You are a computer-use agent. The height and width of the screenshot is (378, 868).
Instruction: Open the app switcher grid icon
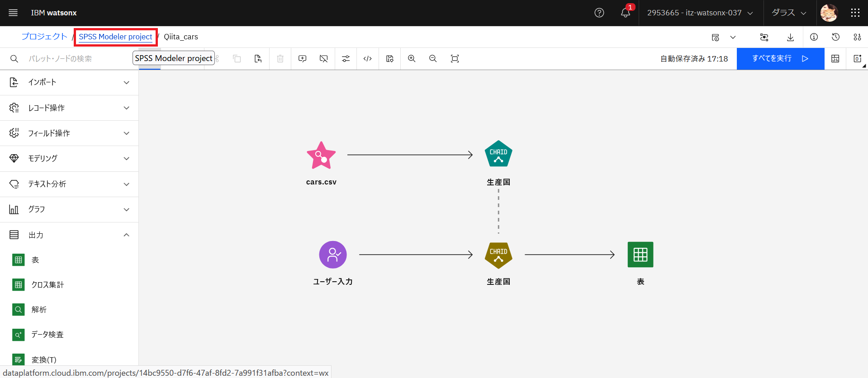coord(855,13)
